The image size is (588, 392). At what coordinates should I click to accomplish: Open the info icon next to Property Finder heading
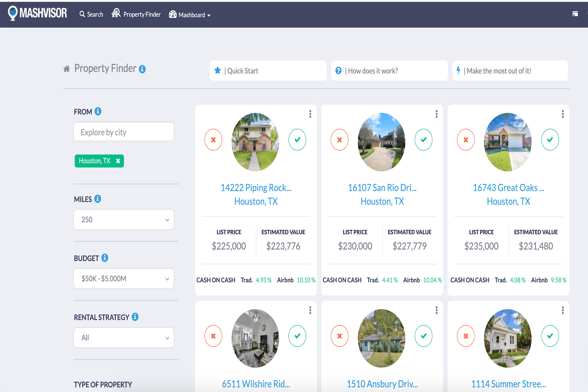142,69
